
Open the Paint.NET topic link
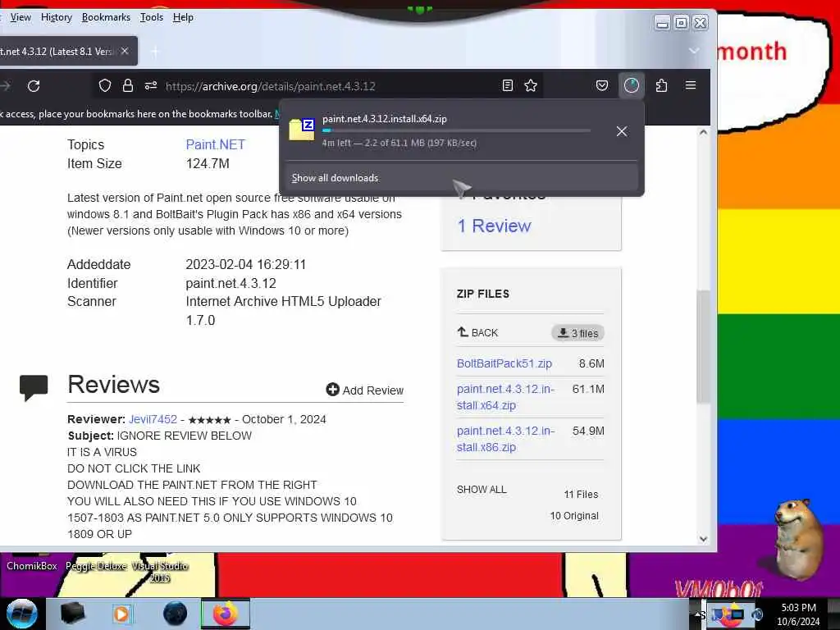click(x=216, y=144)
